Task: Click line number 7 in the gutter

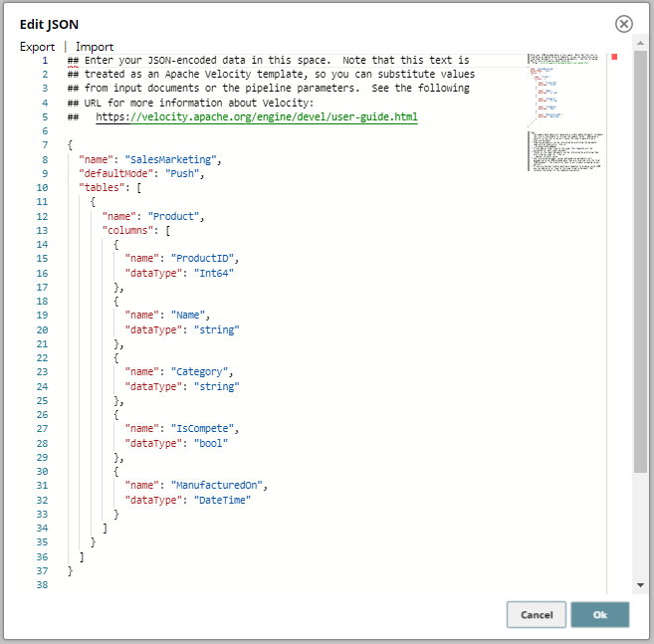Action: [x=45, y=145]
